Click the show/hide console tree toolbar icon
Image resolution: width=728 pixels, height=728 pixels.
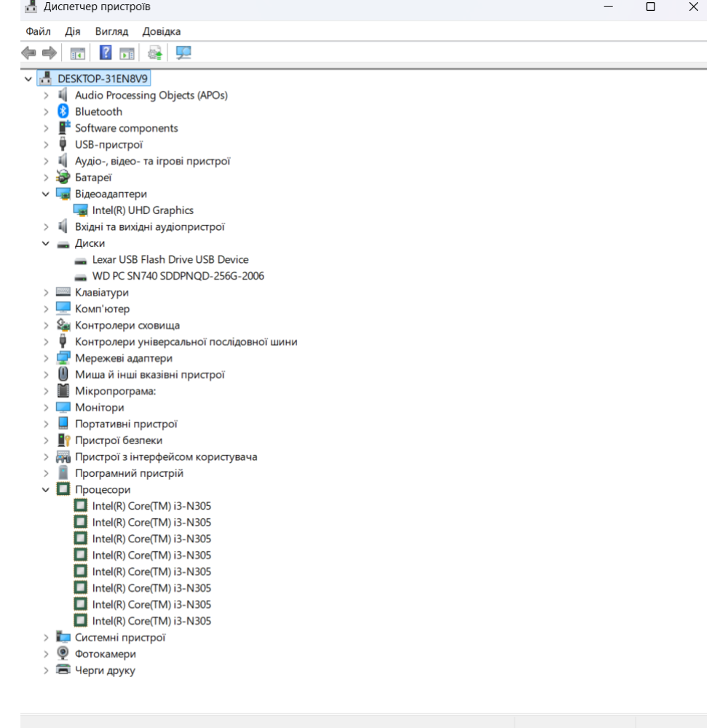(78, 53)
